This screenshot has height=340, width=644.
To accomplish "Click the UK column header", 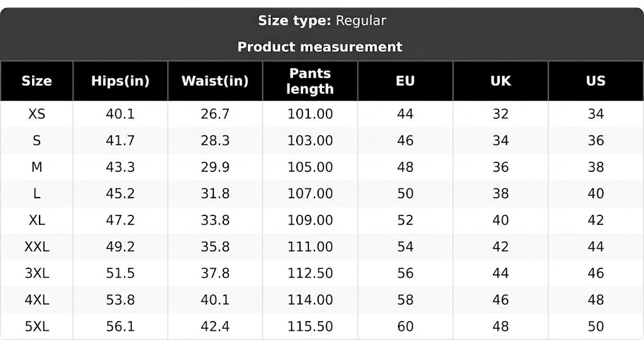I will 501,81.
